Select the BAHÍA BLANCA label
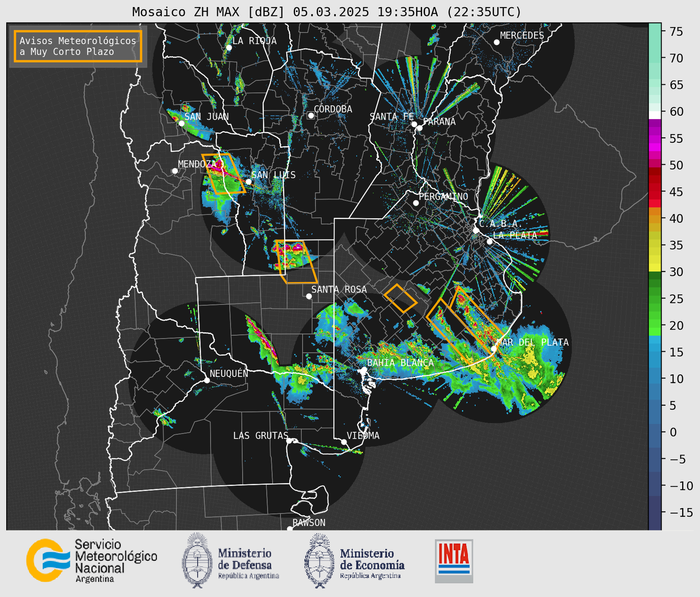This screenshot has width=700, height=597. click(x=400, y=363)
